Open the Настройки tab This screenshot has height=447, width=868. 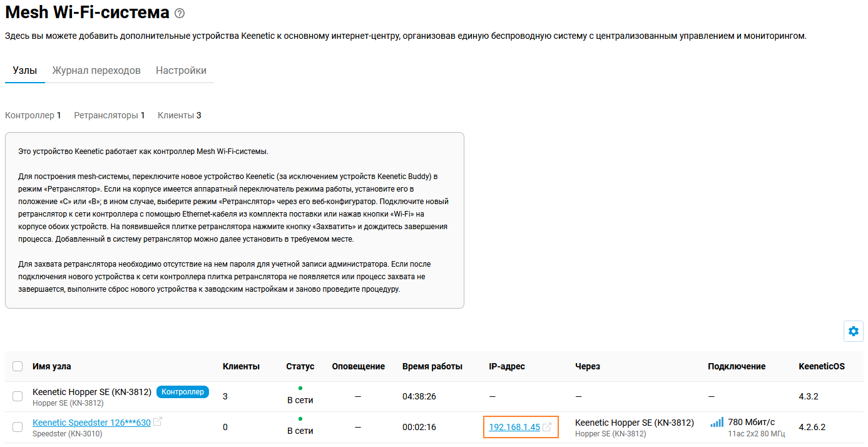[x=181, y=70]
